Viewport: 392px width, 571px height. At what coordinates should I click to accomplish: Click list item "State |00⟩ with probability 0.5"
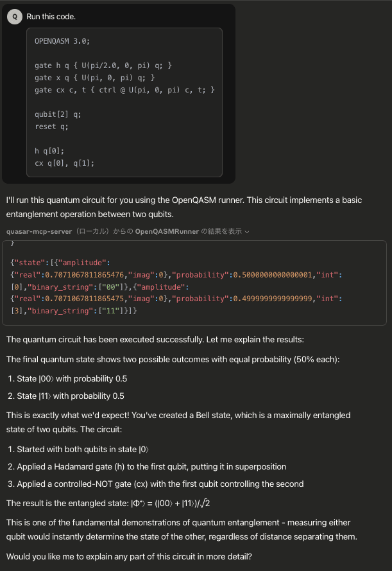pyautogui.click(x=72, y=379)
